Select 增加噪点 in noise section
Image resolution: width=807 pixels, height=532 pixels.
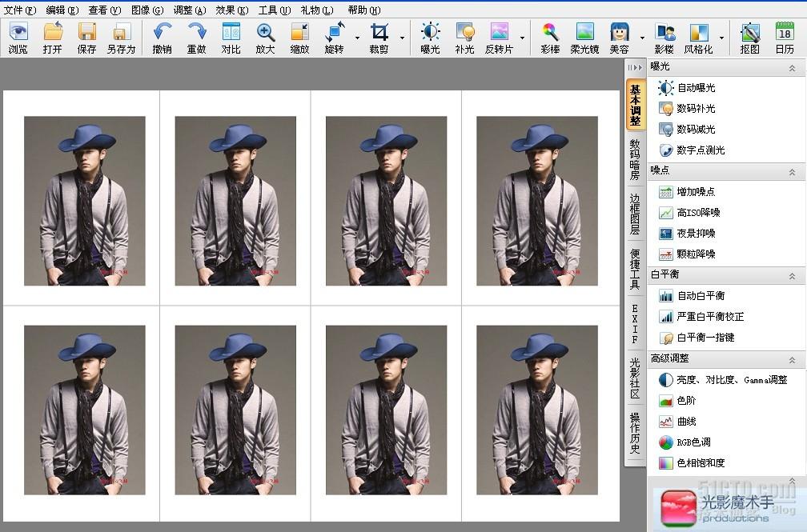click(x=687, y=192)
